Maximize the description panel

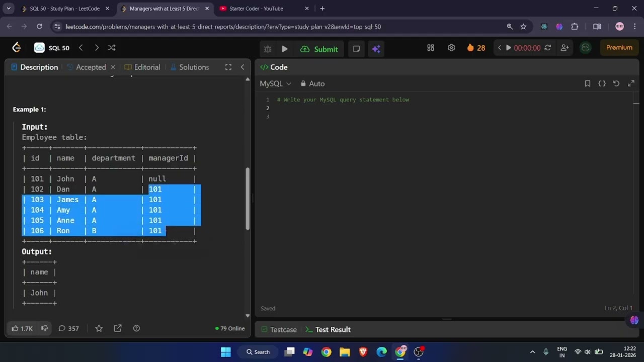228,67
